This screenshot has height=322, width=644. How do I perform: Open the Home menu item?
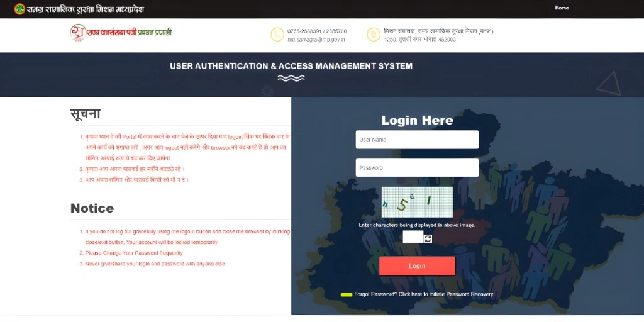point(562,8)
